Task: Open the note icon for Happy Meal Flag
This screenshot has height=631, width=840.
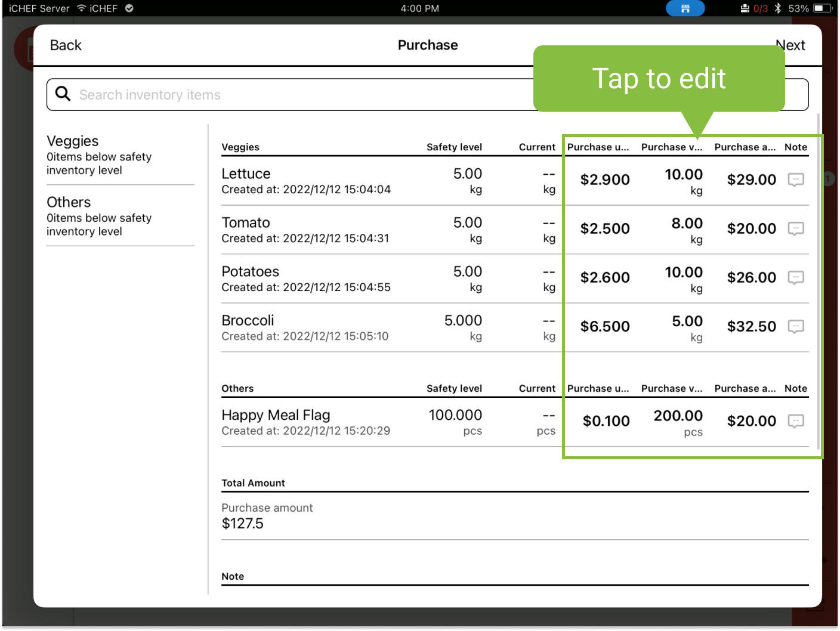Action: coord(796,421)
